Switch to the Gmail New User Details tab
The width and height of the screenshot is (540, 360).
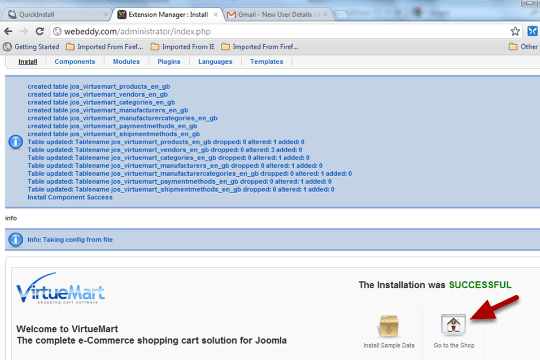coord(277,14)
